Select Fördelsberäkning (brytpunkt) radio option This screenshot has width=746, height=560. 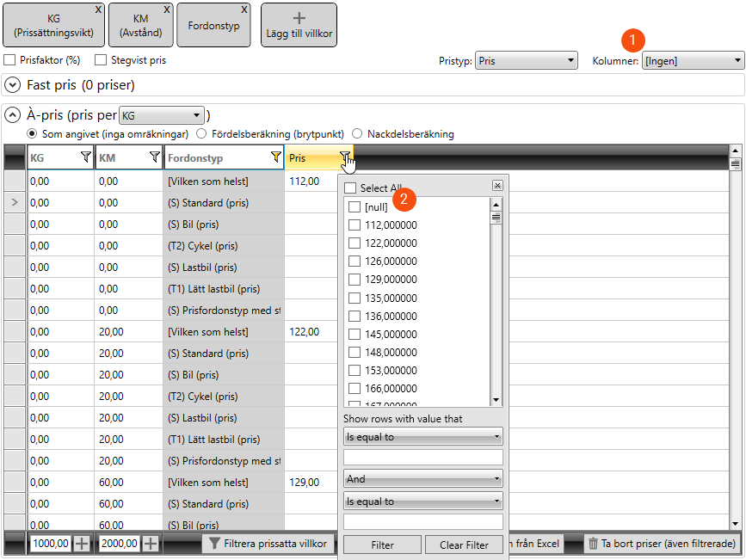pos(201,134)
